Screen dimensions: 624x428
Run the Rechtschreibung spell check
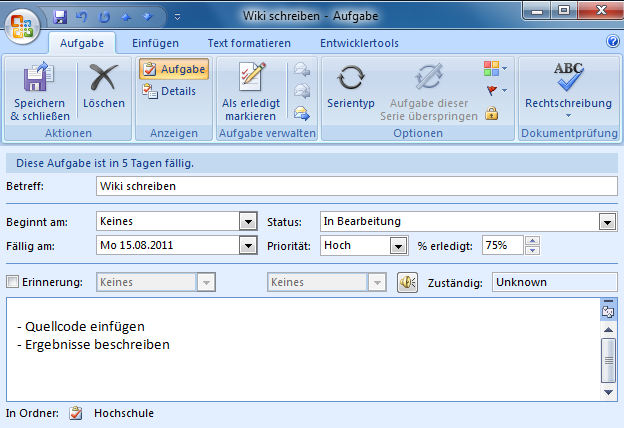[568, 80]
